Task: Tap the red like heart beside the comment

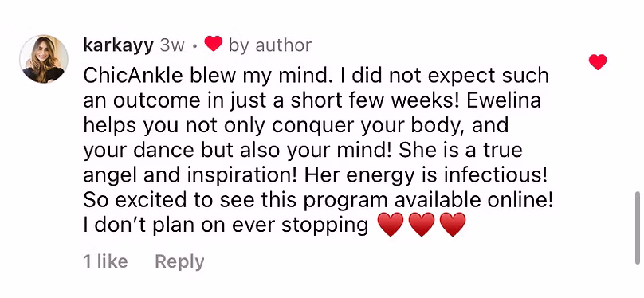Action: coord(598,62)
